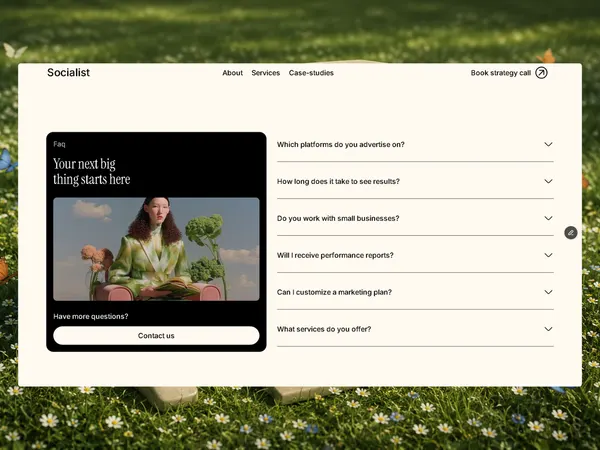Click the small "Faq" label
The height and width of the screenshot is (450, 600).
[x=59, y=144]
